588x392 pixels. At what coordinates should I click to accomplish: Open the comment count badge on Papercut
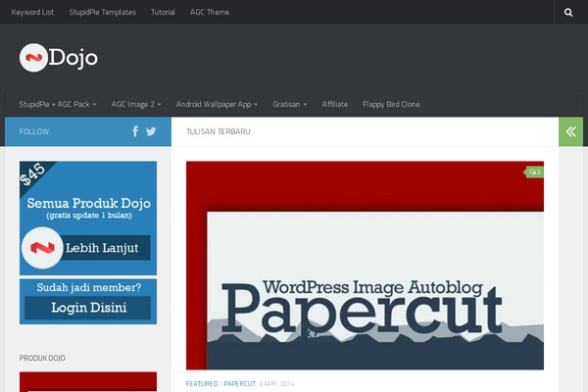(x=534, y=172)
